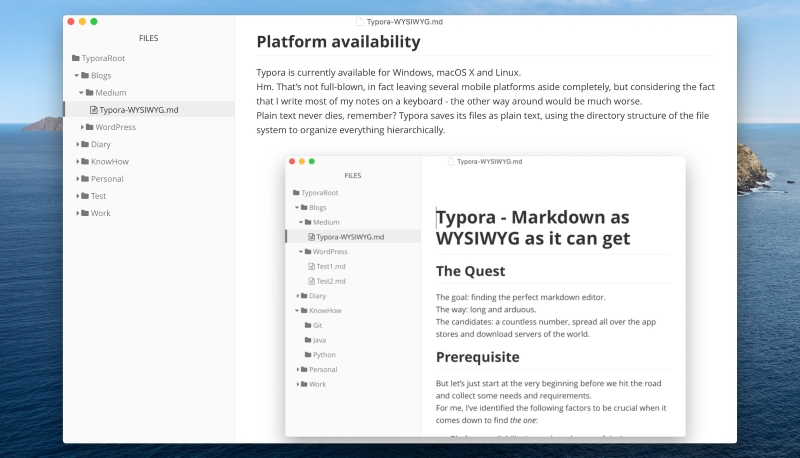Screen dimensions: 800x458
Task: Expand the Diary folder arrow in main sidebar
Action: point(78,144)
